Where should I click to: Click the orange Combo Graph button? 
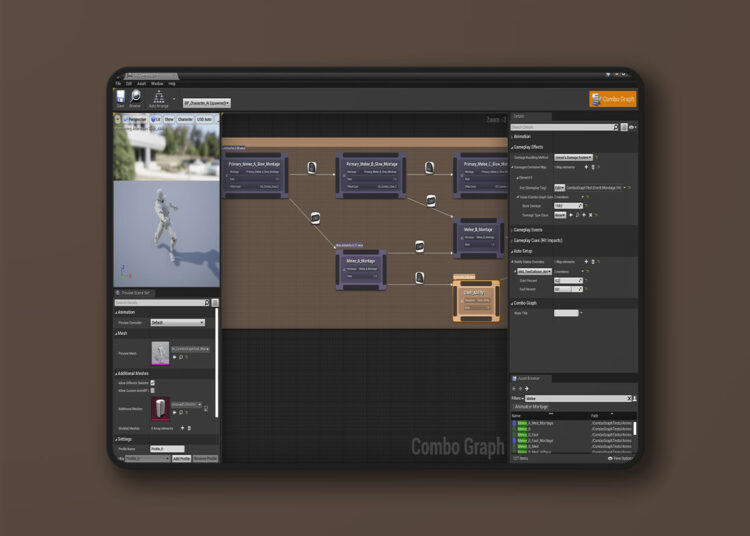click(612, 99)
